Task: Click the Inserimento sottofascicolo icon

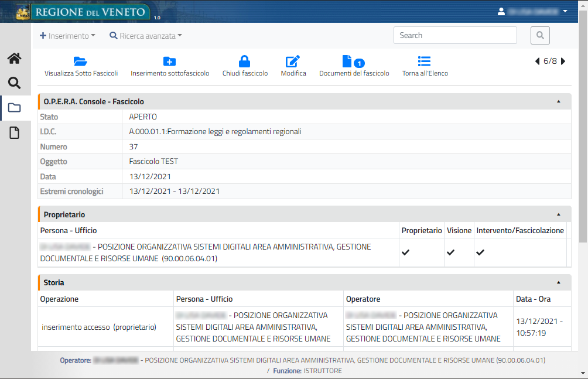Action: 169,61
